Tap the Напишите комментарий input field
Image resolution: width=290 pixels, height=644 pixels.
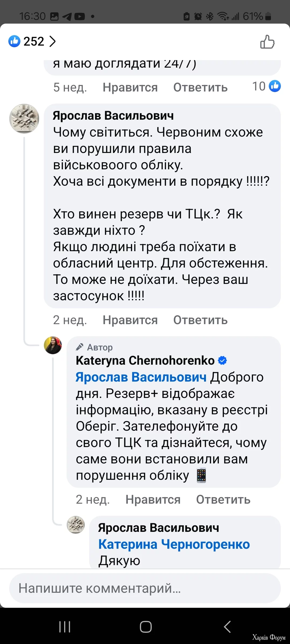[145, 588]
